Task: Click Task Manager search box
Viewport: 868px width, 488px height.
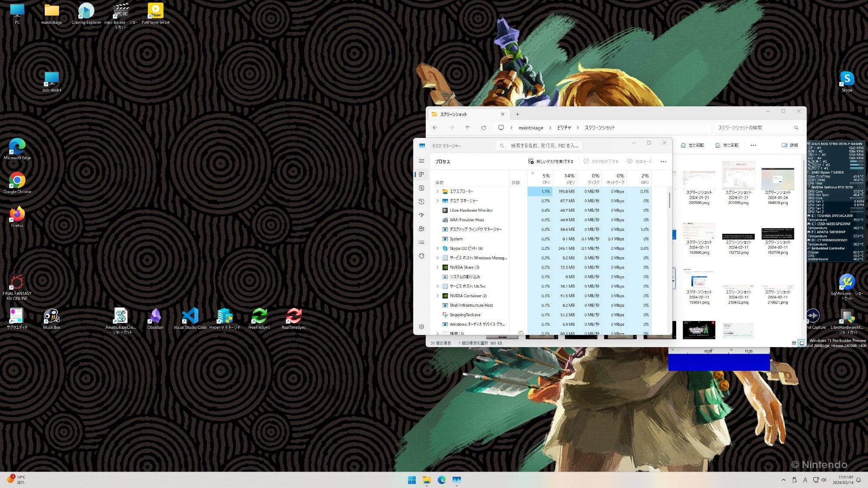Action: pos(539,146)
